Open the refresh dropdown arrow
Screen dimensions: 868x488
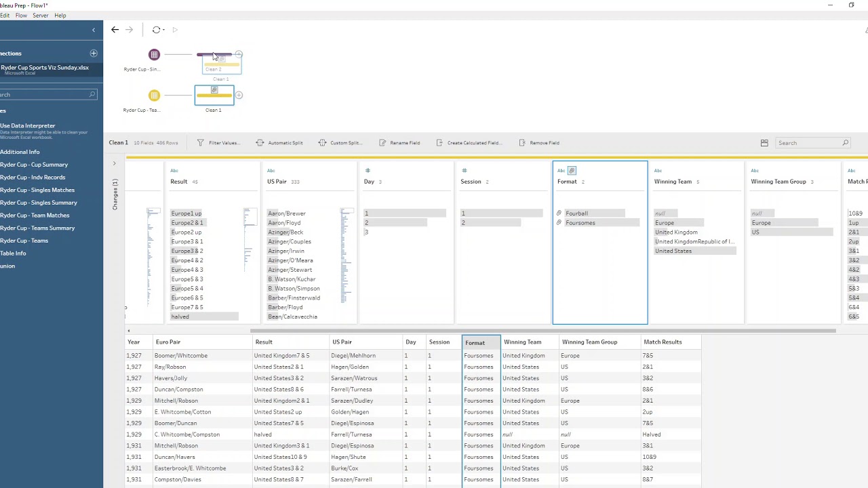163,30
